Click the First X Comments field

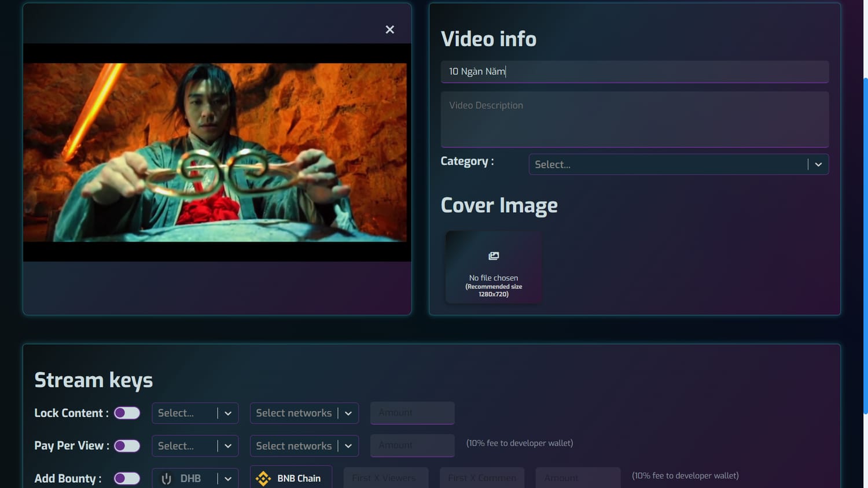(x=482, y=478)
